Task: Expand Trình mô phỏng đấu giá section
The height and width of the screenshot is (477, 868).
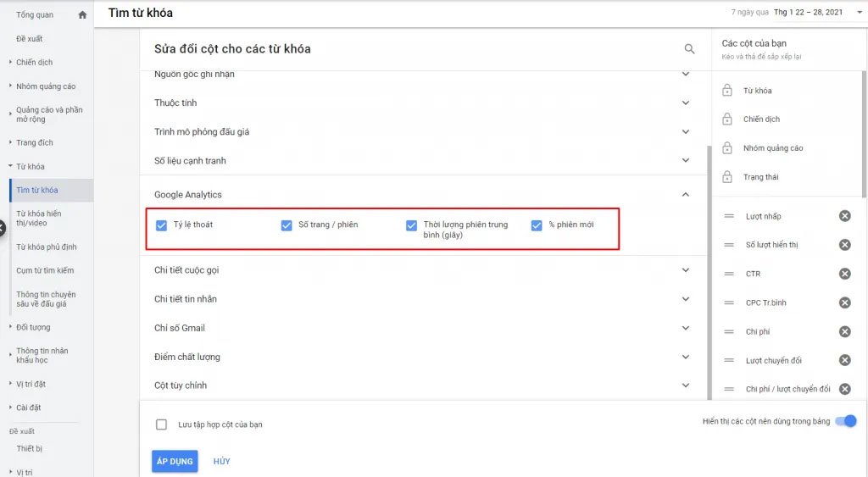Action: pyautogui.click(x=685, y=131)
